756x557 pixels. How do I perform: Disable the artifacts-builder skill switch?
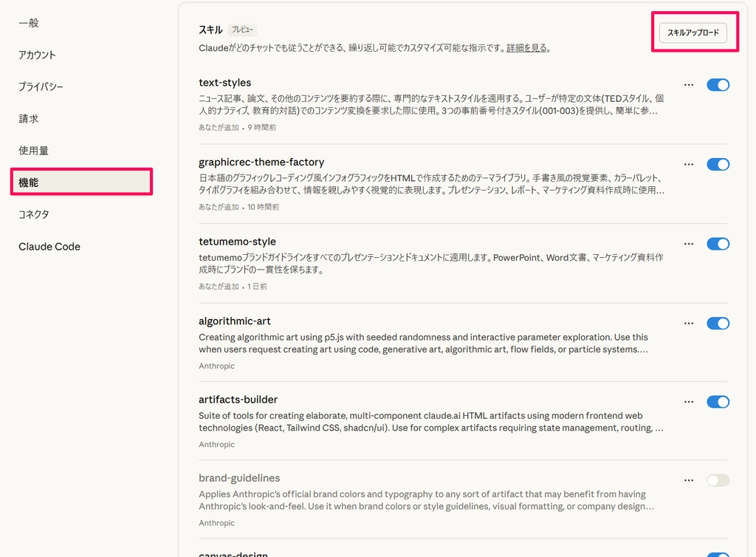pyautogui.click(x=718, y=402)
